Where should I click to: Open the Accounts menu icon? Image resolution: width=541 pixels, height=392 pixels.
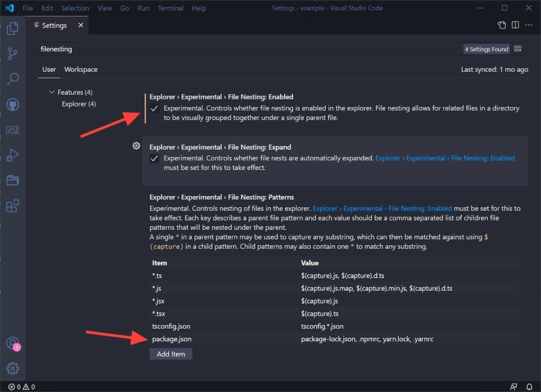click(x=13, y=343)
